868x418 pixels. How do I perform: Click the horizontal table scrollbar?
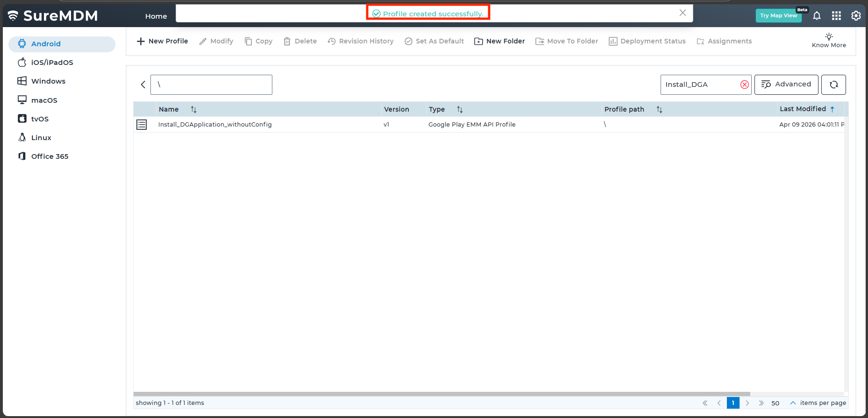441,394
